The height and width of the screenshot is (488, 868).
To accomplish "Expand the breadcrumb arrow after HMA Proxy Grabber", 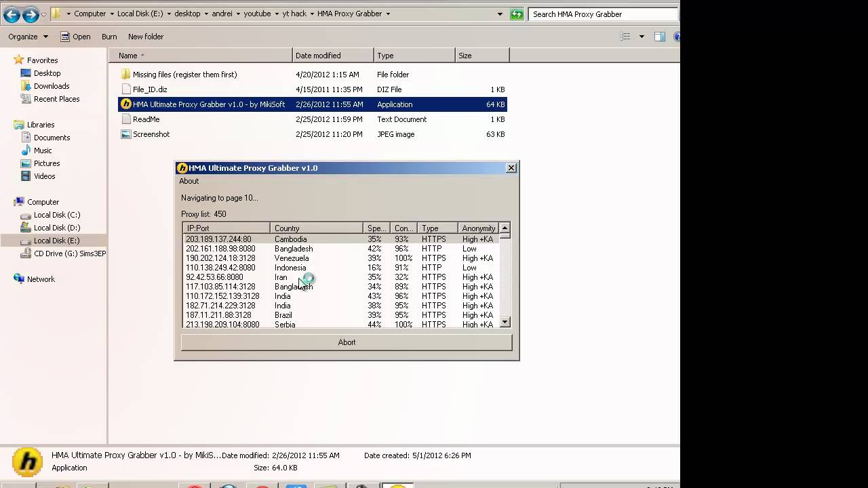I will [x=388, y=14].
